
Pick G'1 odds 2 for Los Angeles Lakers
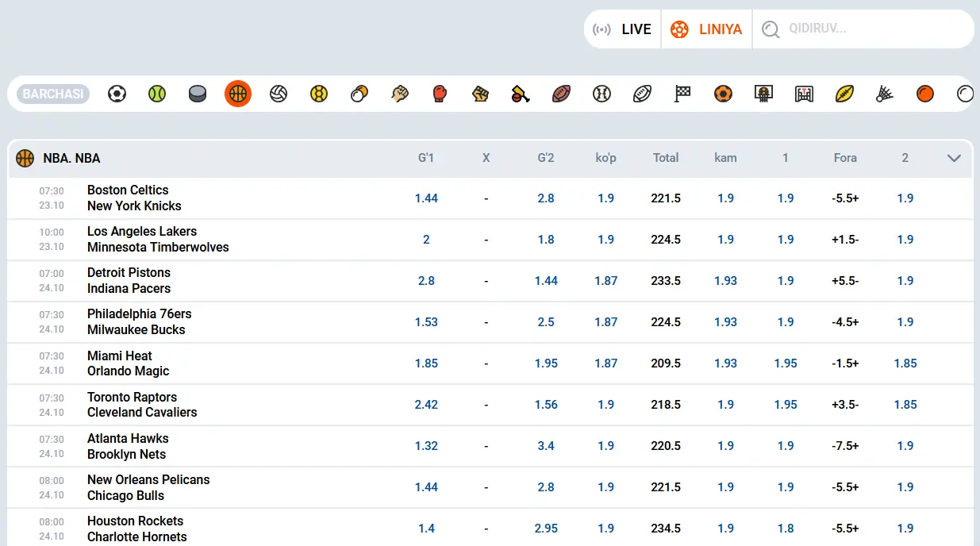point(426,240)
